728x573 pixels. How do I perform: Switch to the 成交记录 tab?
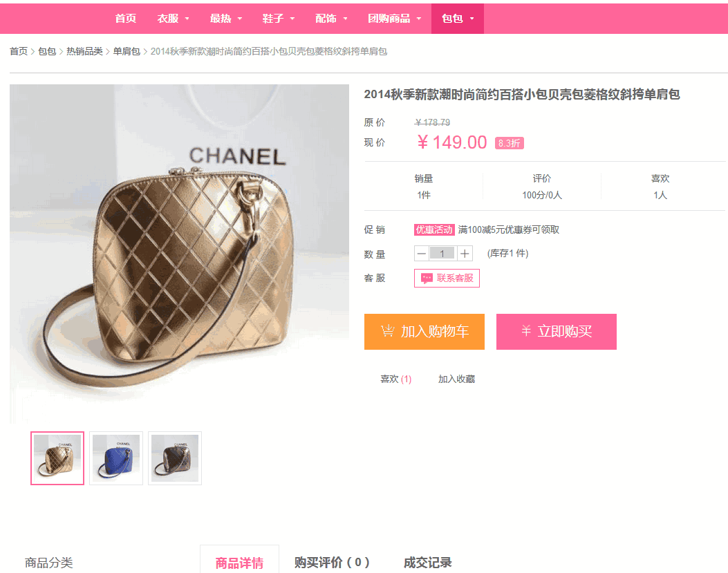[427, 563]
